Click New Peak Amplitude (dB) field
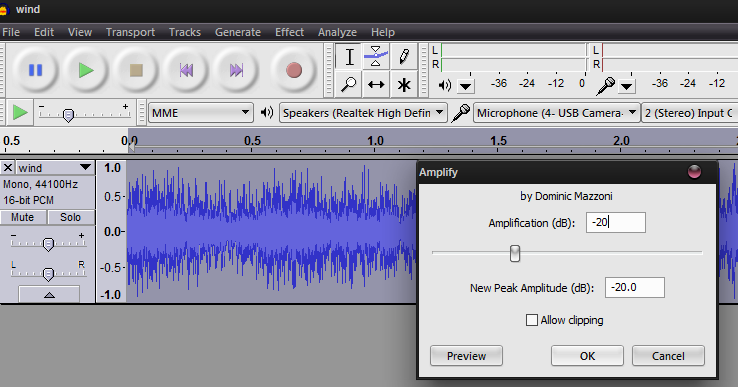Screen dimensions: 738x387 tap(634, 288)
